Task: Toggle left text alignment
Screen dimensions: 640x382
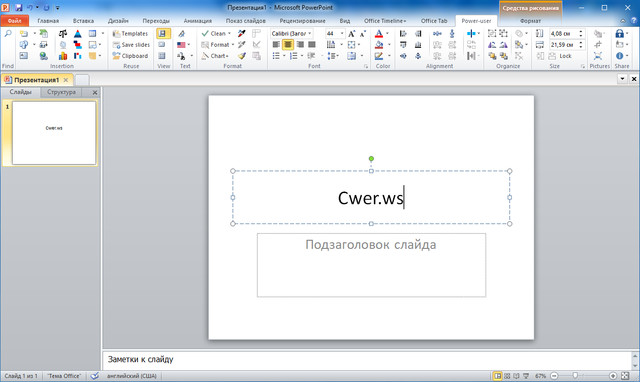Action: coord(276,45)
